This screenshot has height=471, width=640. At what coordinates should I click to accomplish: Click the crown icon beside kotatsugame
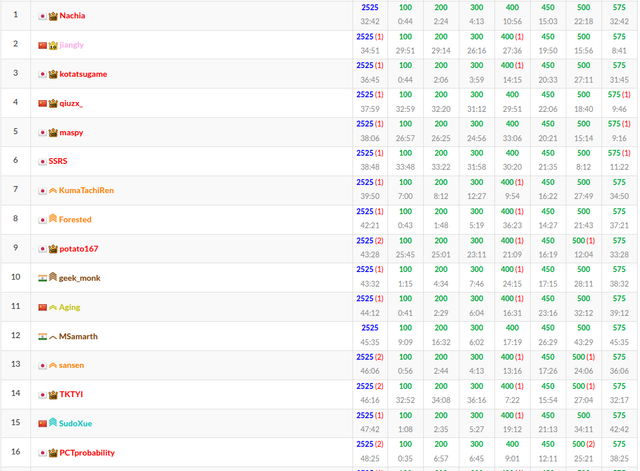53,74
